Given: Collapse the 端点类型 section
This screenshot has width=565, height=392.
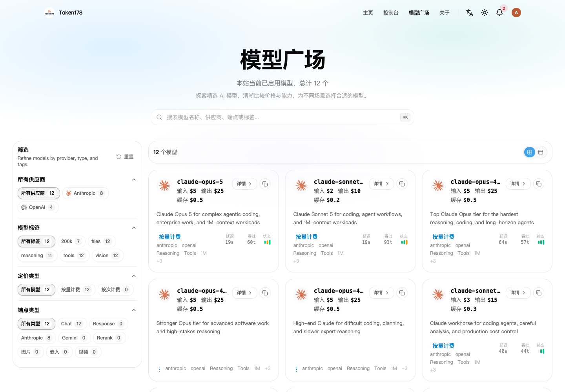Looking at the screenshot, I should pos(134,310).
